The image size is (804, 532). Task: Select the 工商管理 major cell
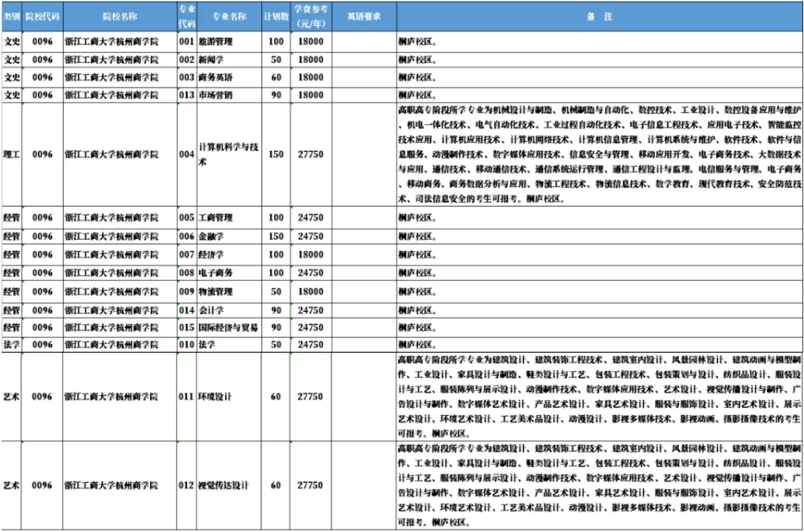(x=215, y=217)
